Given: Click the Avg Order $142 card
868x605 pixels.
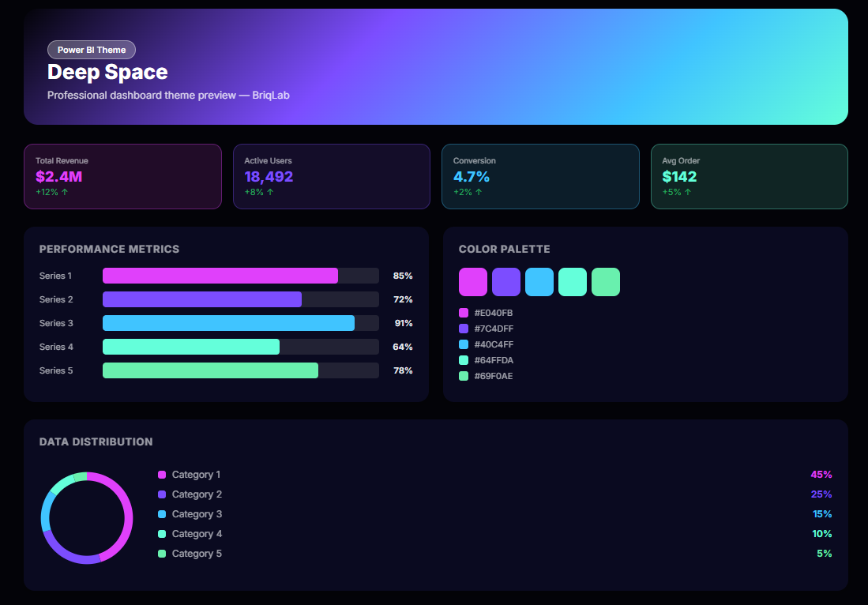Looking at the screenshot, I should [749, 177].
